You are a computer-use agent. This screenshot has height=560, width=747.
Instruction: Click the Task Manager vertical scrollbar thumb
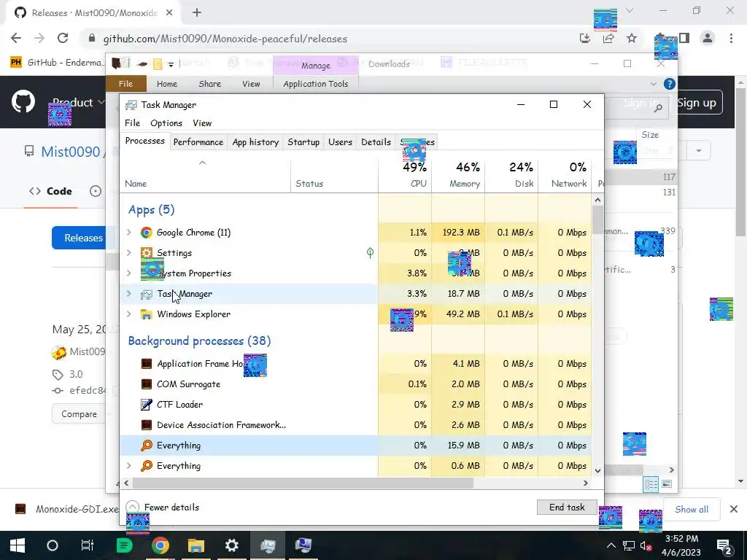coord(597,219)
